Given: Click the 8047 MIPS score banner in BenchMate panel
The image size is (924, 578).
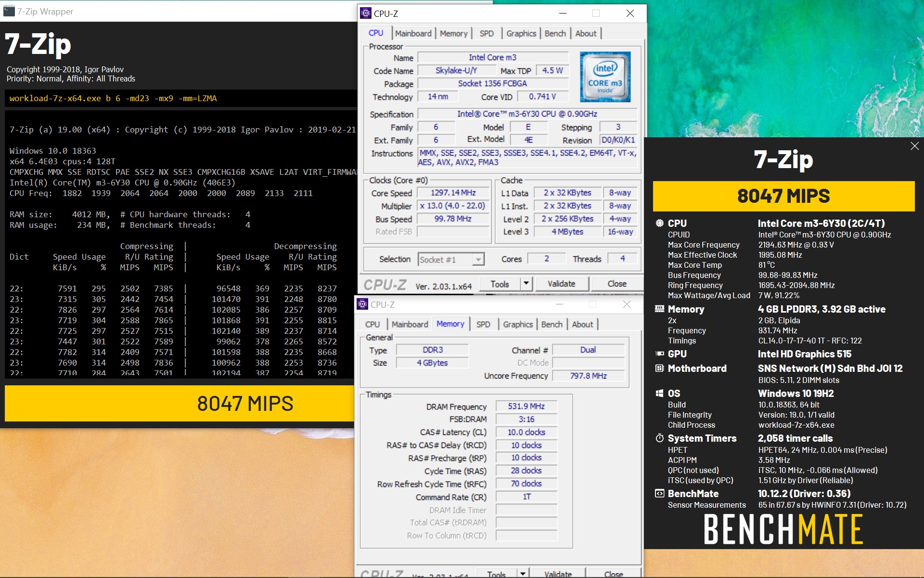Looking at the screenshot, I should point(783,196).
